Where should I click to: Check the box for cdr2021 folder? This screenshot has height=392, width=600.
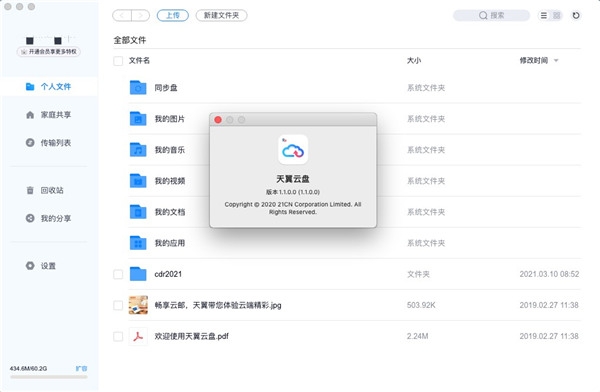coord(118,274)
